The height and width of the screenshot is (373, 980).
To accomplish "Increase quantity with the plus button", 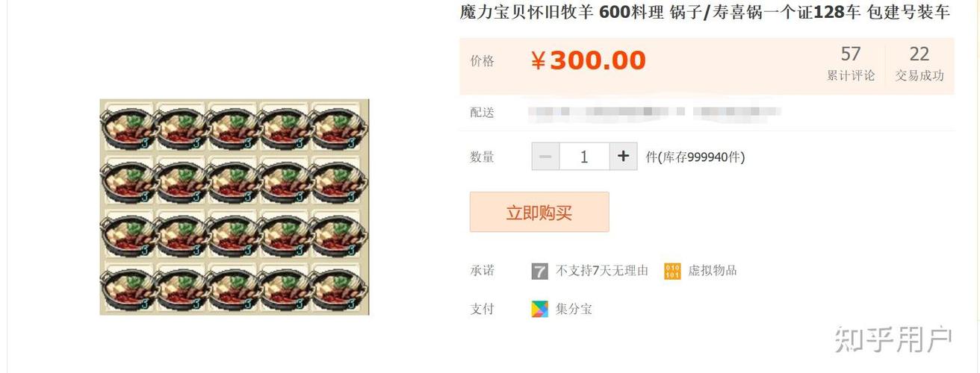I will pyautogui.click(x=623, y=157).
